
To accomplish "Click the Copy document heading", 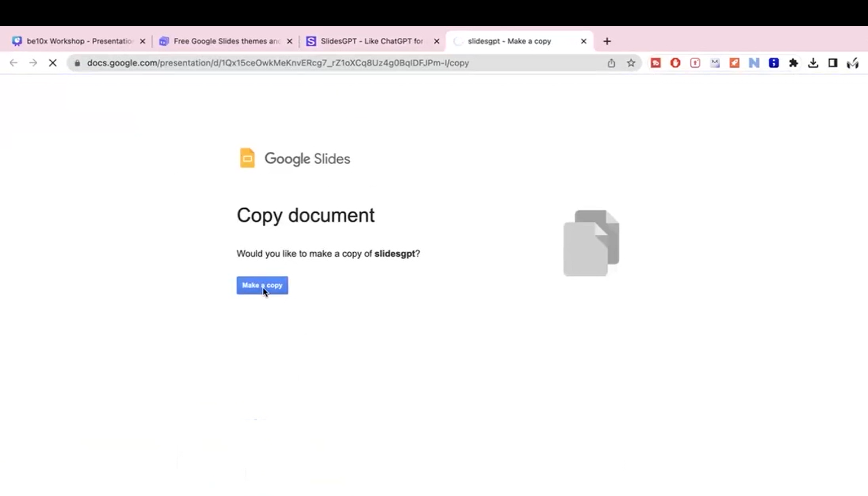I will click(x=306, y=215).
